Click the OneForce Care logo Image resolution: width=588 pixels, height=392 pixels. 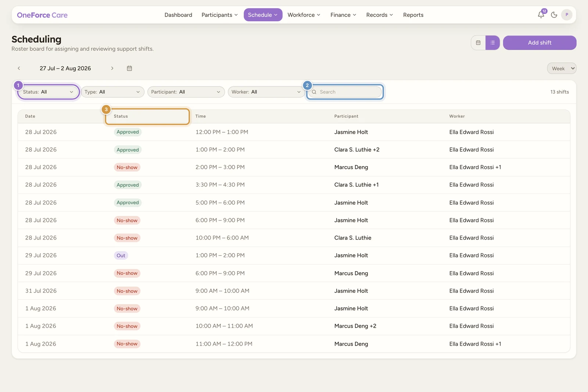point(42,15)
